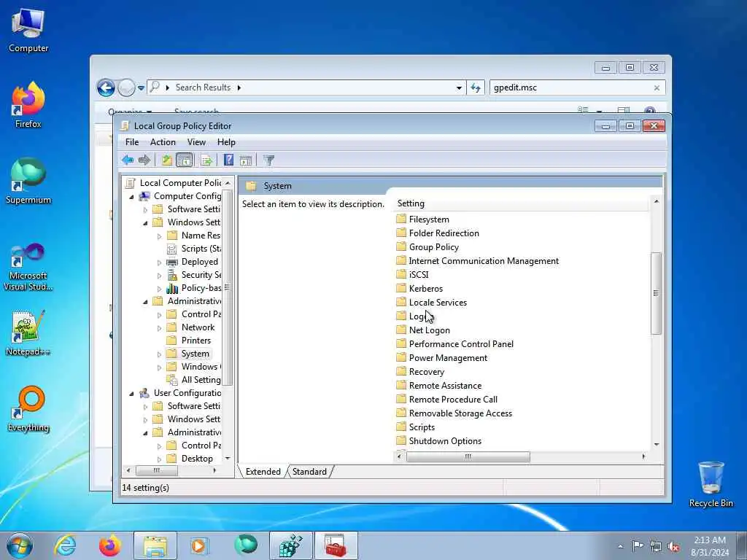Click the Action Center flag tray icon
The width and height of the screenshot is (747, 560).
[x=638, y=545]
